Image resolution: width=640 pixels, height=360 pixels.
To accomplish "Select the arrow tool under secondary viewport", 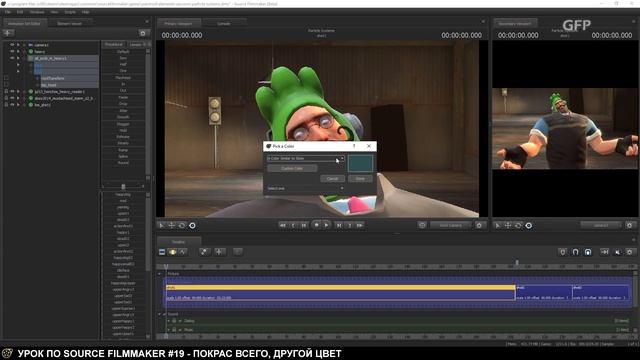I will pyautogui.click(x=498, y=225).
